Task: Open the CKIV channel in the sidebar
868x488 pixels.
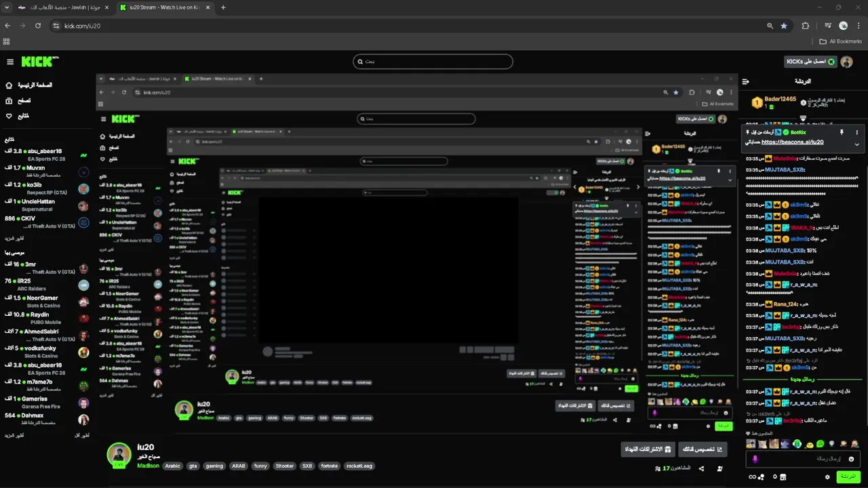Action: 46,222
